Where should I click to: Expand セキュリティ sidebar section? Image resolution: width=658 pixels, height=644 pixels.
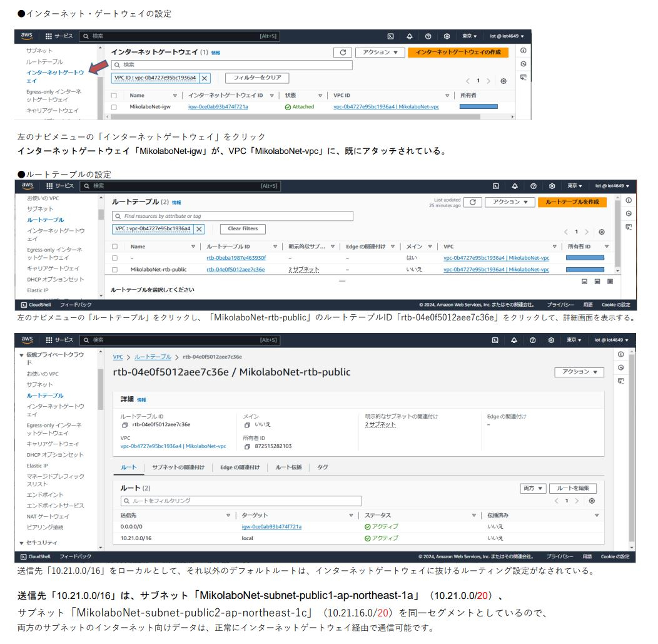[x=21, y=543]
